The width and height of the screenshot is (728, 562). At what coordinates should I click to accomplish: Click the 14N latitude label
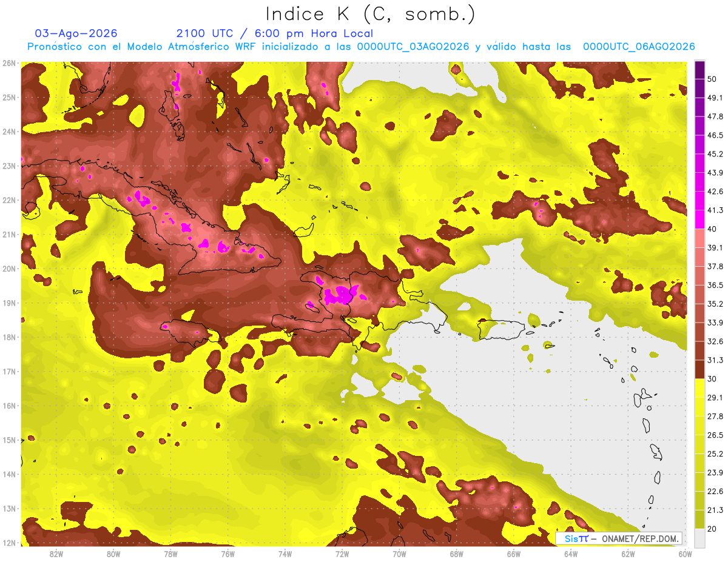(x=9, y=474)
